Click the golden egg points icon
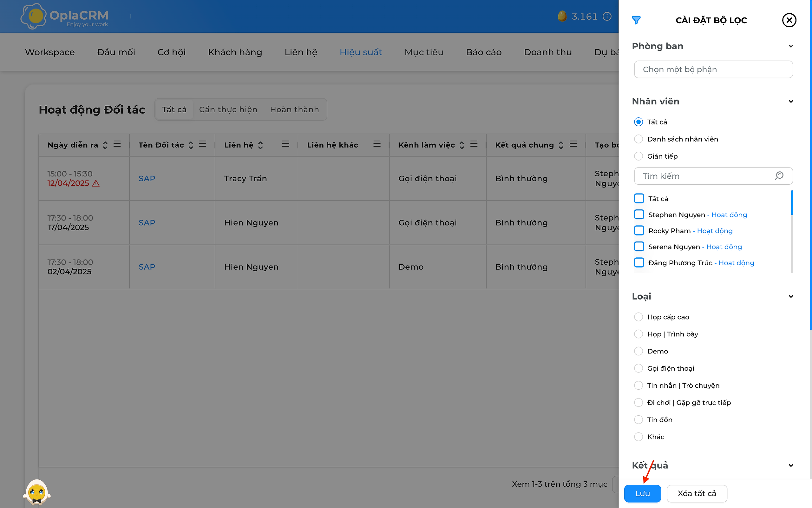The width and height of the screenshot is (812, 508). 562,16
